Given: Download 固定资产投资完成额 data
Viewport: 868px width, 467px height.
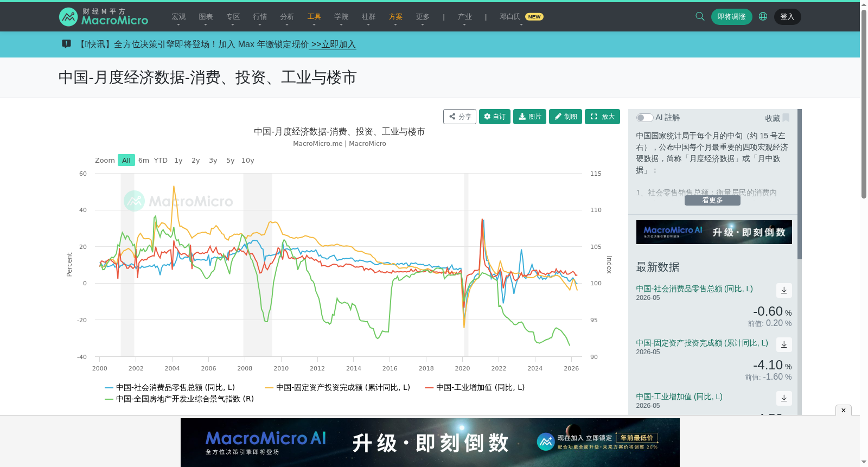Looking at the screenshot, I should pos(784,344).
